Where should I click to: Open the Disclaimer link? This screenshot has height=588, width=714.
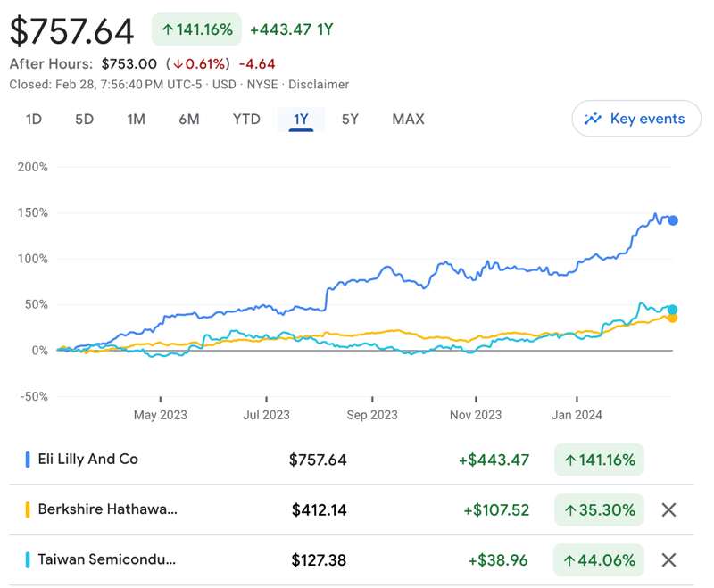tap(319, 85)
